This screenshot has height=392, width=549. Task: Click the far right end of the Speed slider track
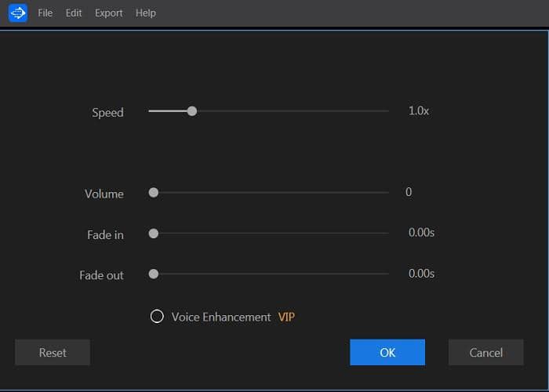[x=387, y=111]
